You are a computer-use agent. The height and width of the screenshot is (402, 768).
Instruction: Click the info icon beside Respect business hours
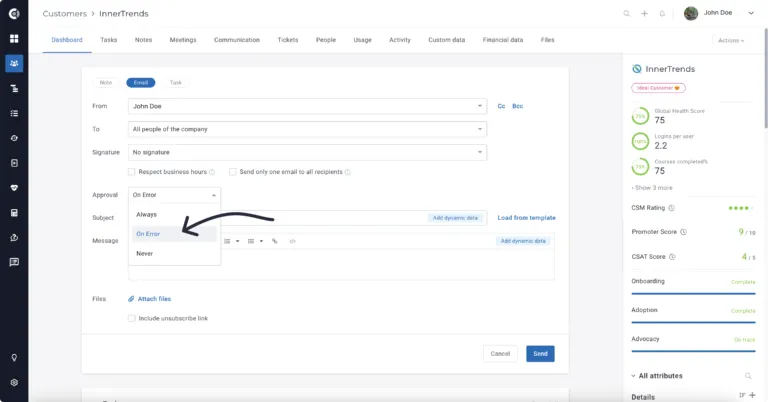click(x=212, y=172)
